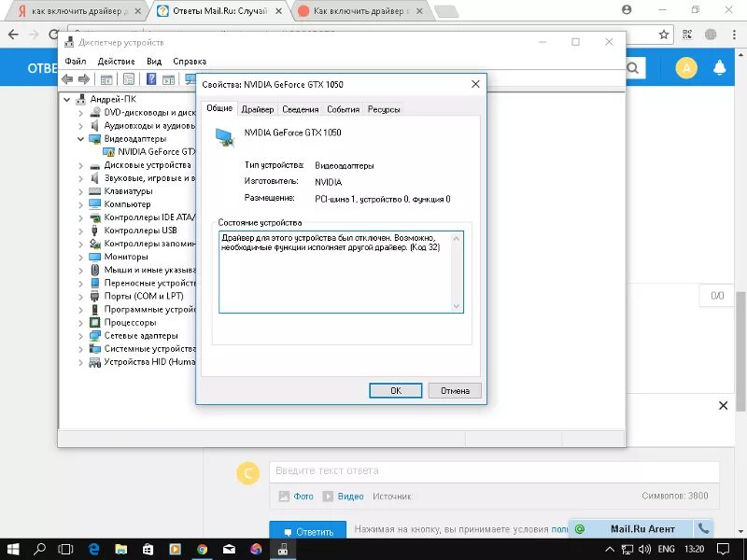Click the show/hide console tree toolbar icon

(106, 79)
